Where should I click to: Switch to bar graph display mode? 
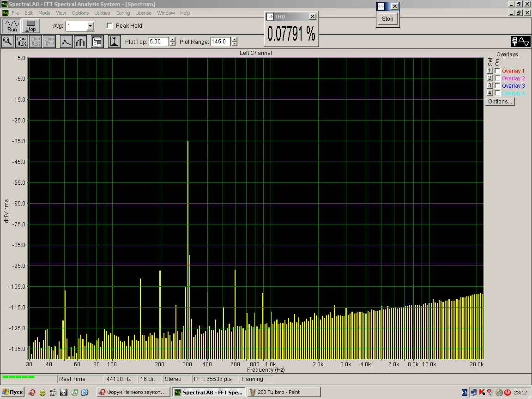80,42
